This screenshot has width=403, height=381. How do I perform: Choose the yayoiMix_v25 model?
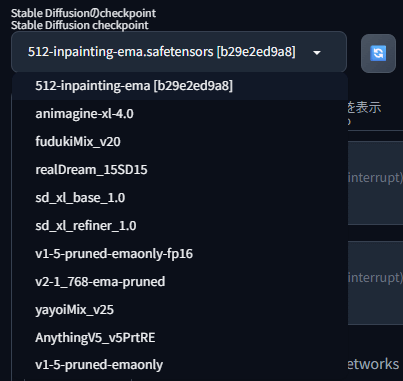(x=180, y=310)
